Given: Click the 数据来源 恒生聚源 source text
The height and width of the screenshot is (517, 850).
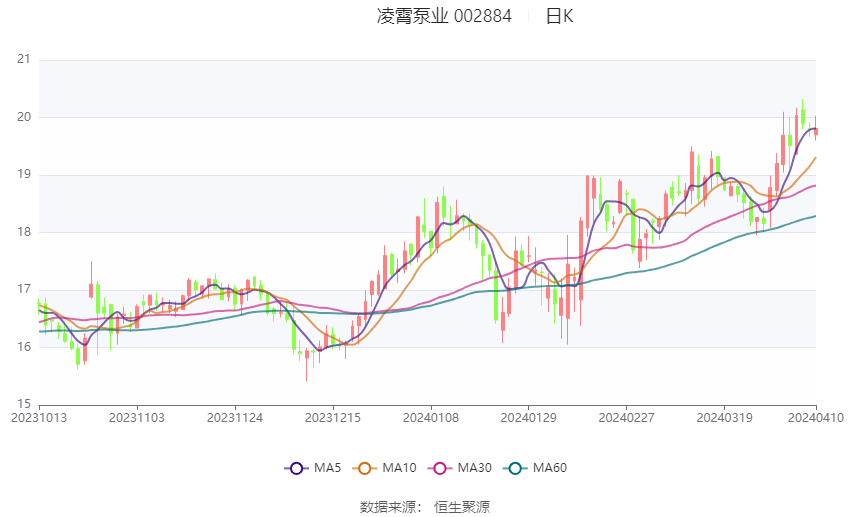Looking at the screenshot, I should (x=425, y=507).
